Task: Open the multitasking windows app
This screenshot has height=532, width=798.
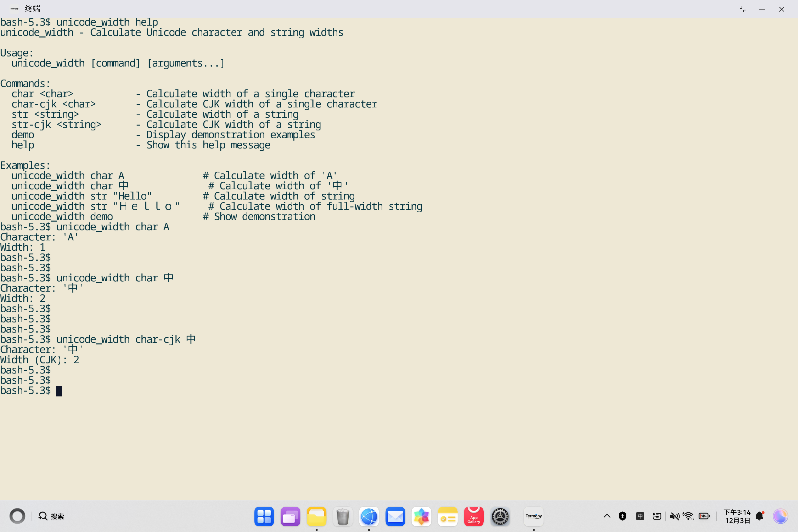Action: click(x=291, y=516)
